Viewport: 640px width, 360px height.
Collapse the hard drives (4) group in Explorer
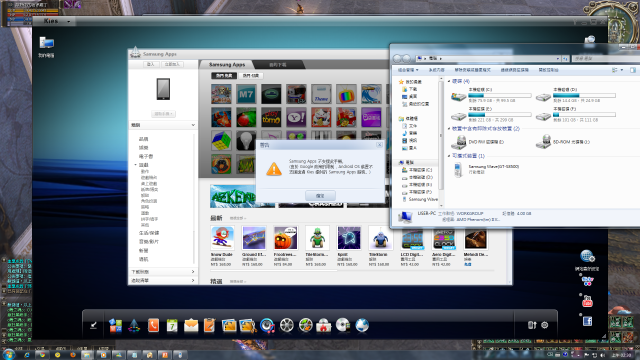coord(449,81)
